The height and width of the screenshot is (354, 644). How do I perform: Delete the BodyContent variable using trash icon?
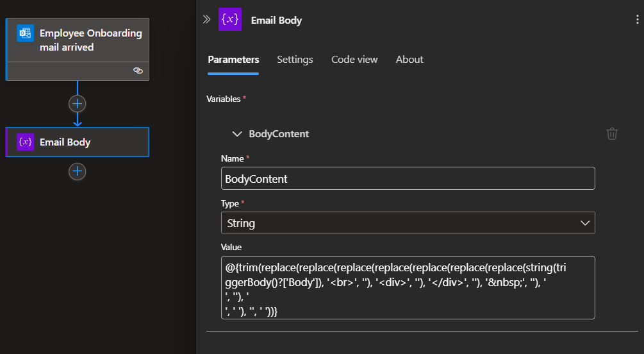[x=612, y=133]
